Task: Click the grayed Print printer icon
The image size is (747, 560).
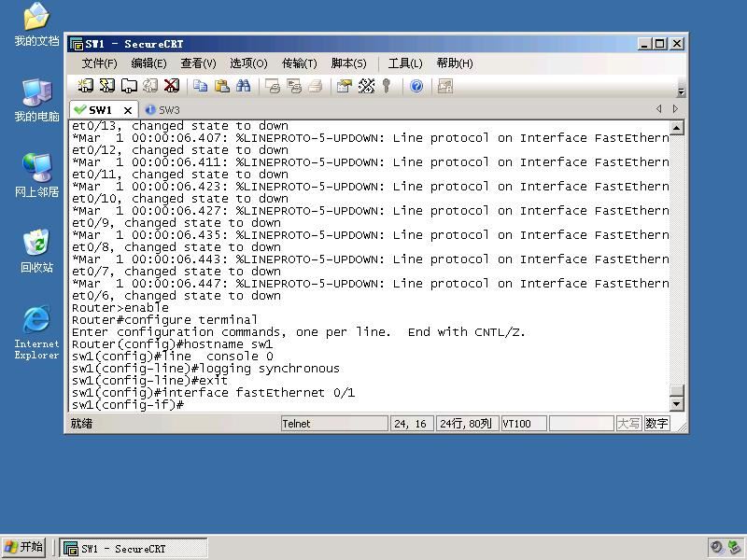Action: coord(316,86)
